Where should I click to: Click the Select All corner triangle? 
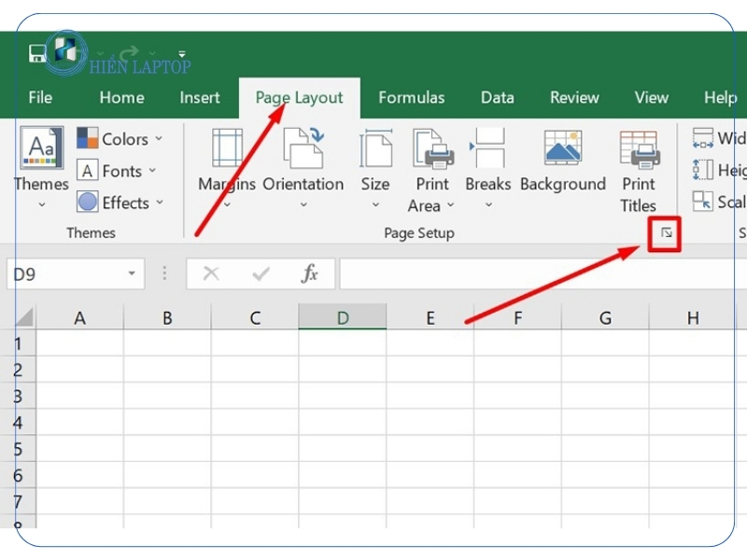pos(25,317)
